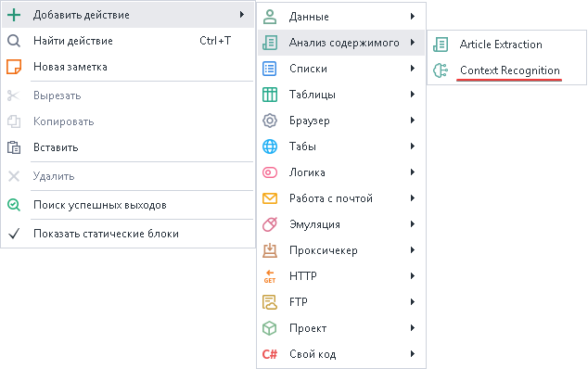Click the pink toggle icon beside Логика
This screenshot has width=588, height=369.
pyautogui.click(x=270, y=172)
